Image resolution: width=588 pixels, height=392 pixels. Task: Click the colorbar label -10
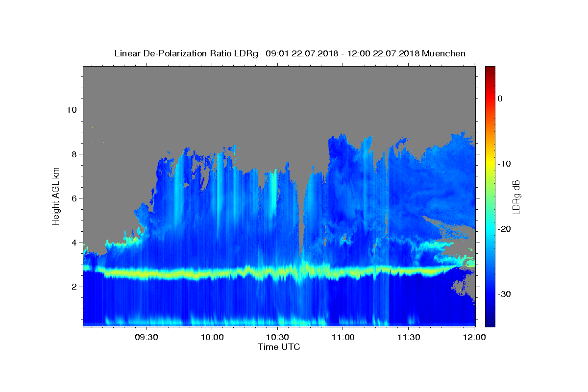(x=505, y=164)
